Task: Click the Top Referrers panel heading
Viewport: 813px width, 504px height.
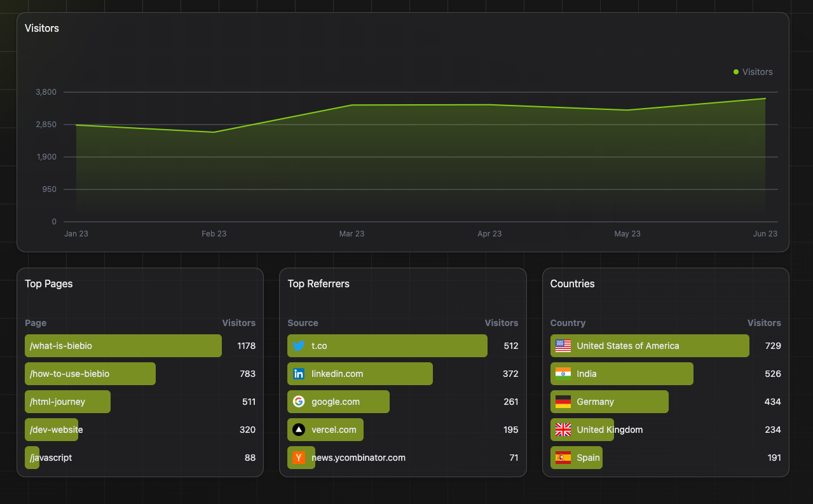Action: click(x=318, y=283)
